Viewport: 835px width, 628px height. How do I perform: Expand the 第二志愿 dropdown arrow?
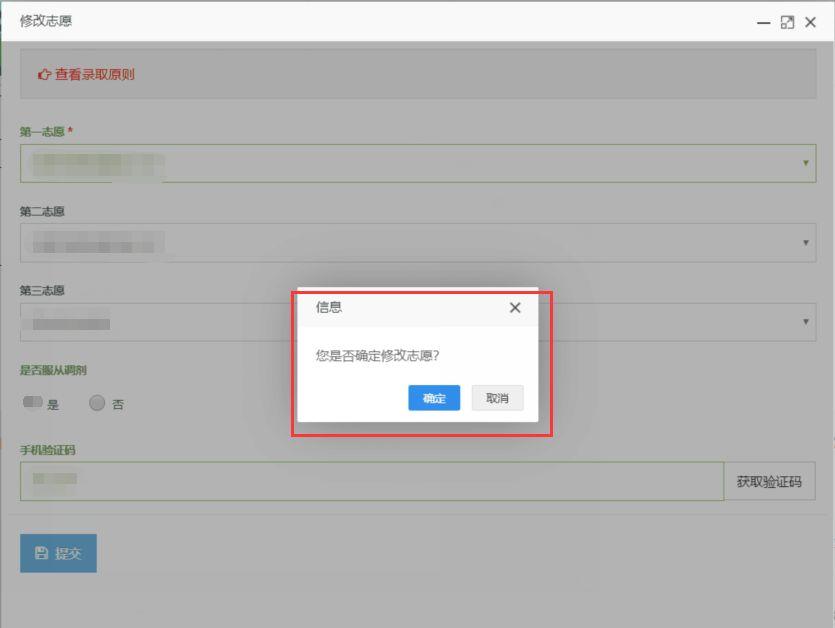(x=806, y=242)
